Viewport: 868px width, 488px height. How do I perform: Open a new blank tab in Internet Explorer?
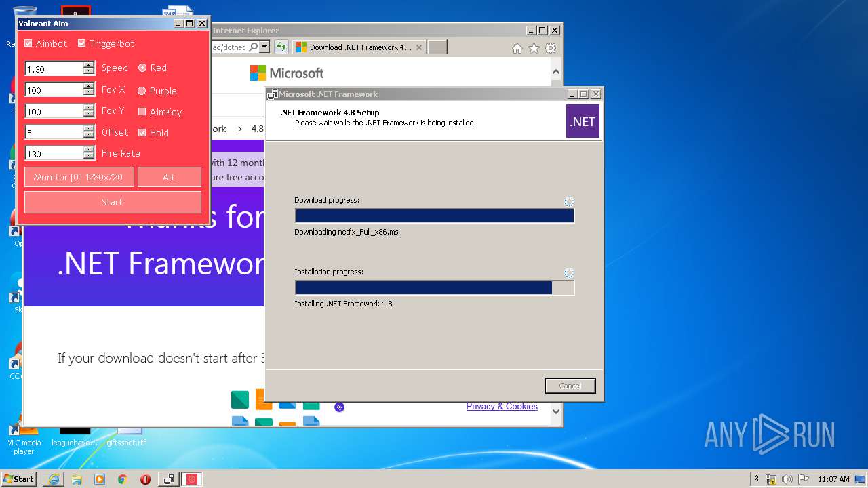437,47
